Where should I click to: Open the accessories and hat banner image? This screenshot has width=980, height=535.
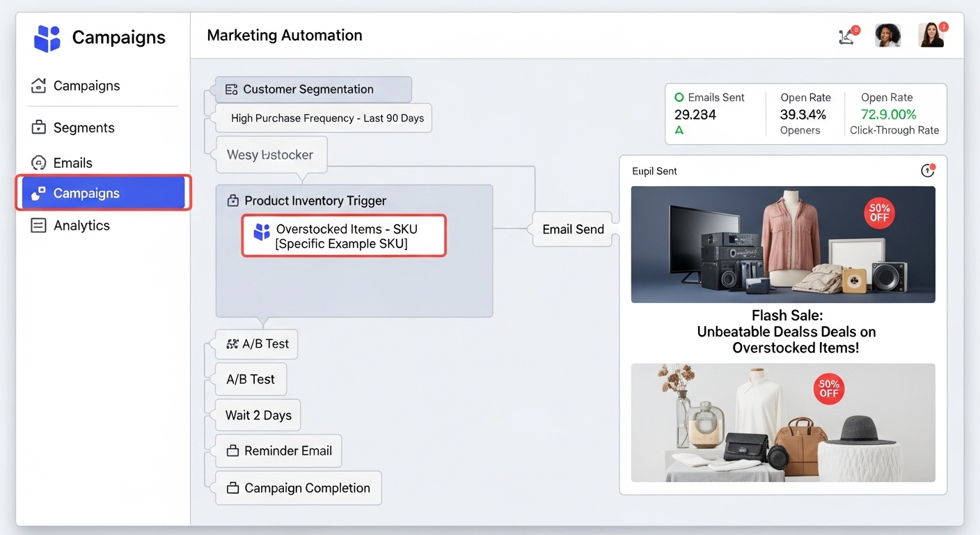[x=783, y=422]
